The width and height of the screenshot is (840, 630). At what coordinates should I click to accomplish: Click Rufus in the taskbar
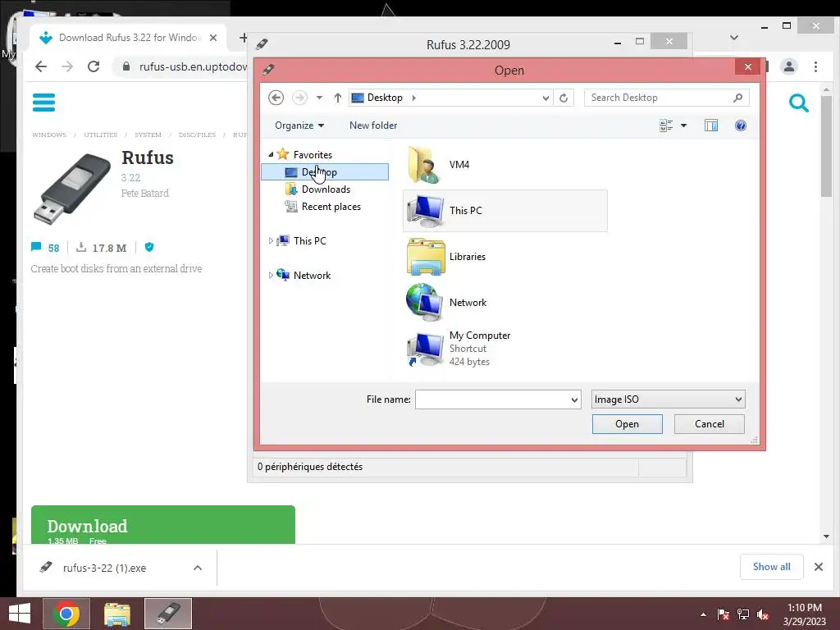168,614
